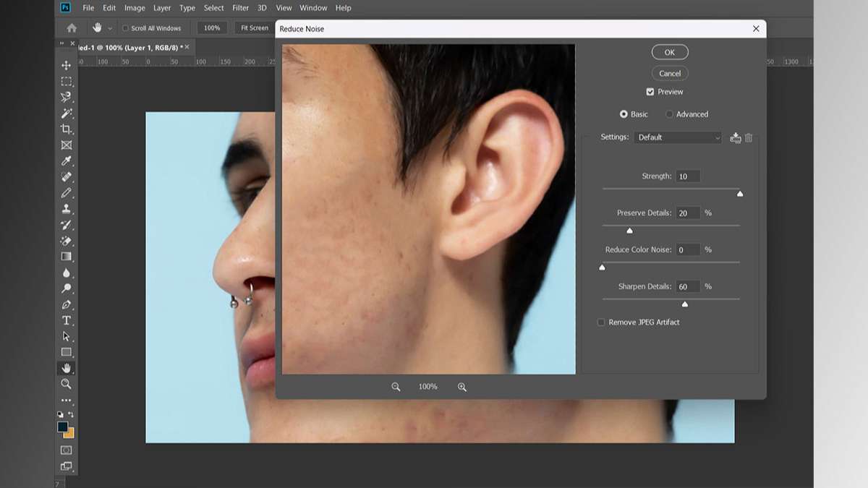Click the Reduce Color Noise slider handle
Viewport: 868px width, 488px height.
click(602, 267)
